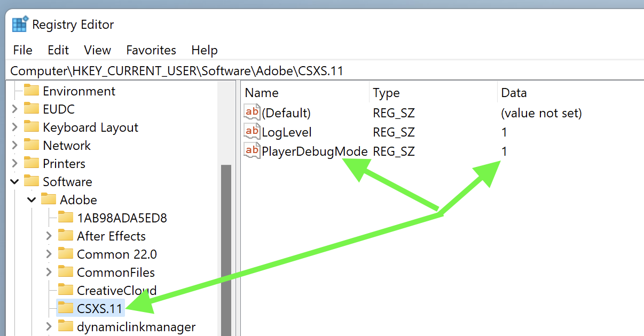Select the dynamiclinkmanager folder icon
This screenshot has width=644, height=336.
click(x=66, y=326)
